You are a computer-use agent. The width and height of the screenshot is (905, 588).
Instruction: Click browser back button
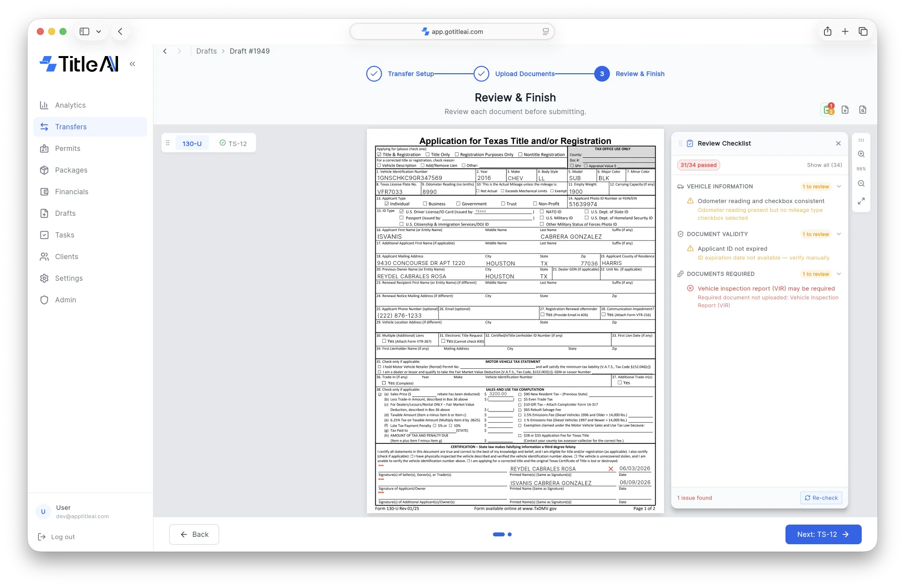click(120, 31)
